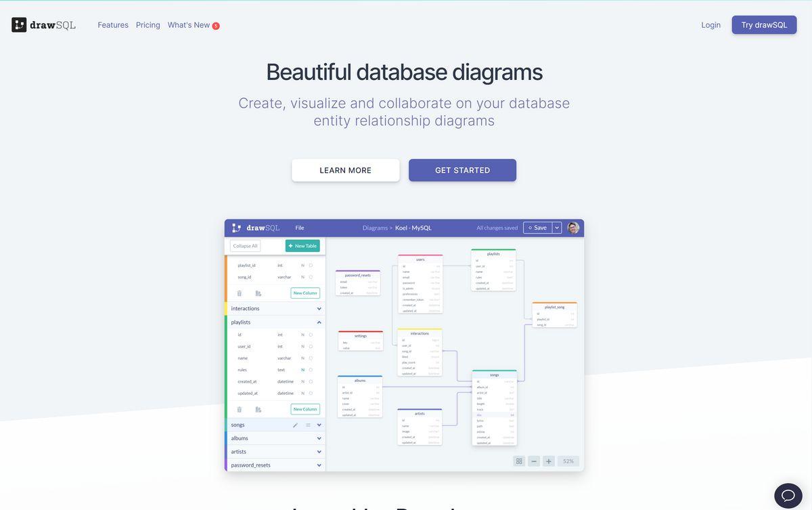Click the drawSQL logo inside the app preview
The width and height of the screenshot is (812, 510).
point(256,228)
